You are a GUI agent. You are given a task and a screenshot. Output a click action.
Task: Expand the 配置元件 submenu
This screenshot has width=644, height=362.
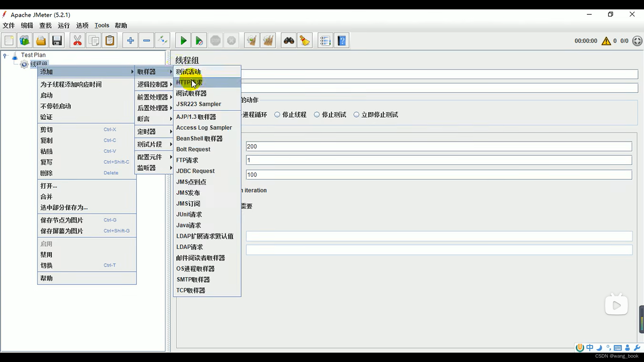154,157
